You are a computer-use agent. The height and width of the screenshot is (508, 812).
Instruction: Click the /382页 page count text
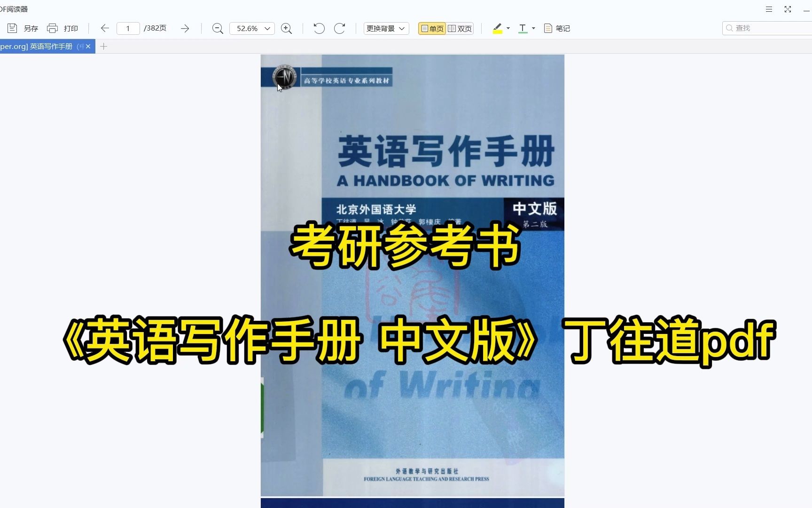point(155,28)
